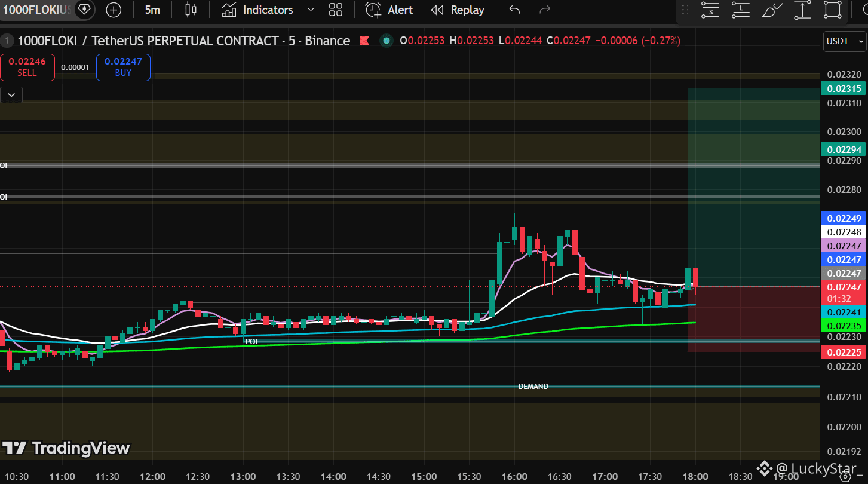868x484 pixels.
Task: Grab the floating drawing toolbar's dotted handle
Action: (685, 10)
